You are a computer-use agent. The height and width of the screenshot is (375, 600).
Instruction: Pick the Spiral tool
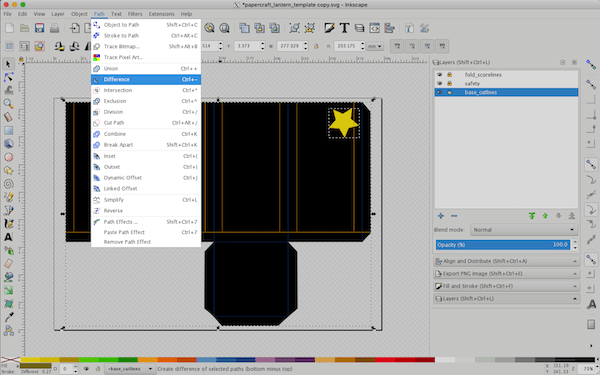[x=8, y=184]
